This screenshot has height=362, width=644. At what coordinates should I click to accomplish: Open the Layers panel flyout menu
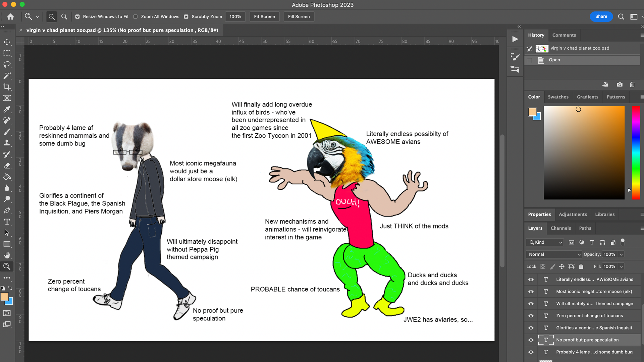tap(642, 228)
